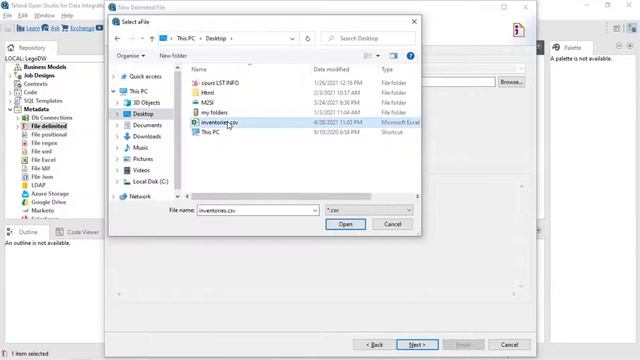
Task: Open Network in navigation pane
Action: (140, 196)
